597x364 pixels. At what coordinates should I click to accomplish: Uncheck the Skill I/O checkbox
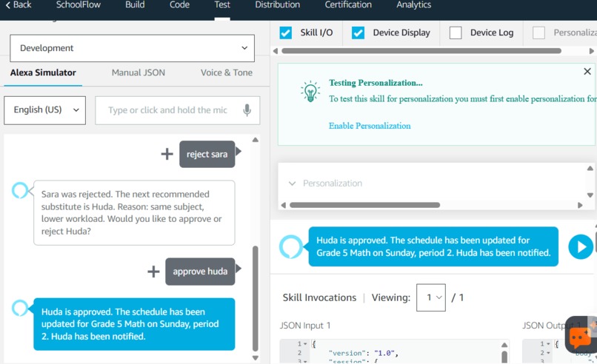(286, 33)
